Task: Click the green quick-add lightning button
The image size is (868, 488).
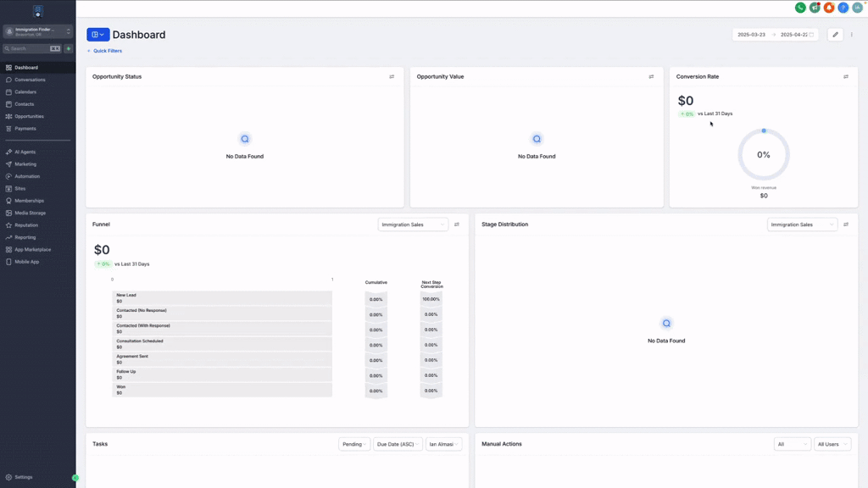Action: (x=69, y=49)
